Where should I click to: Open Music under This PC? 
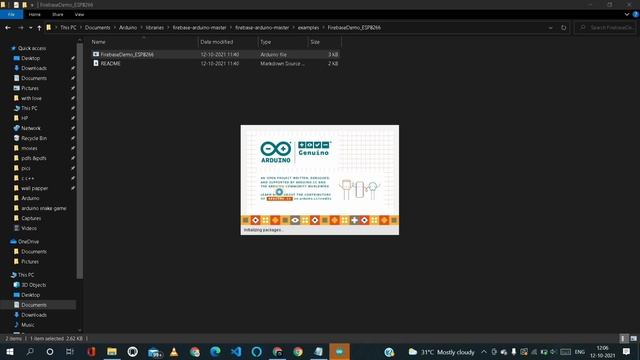point(28,325)
